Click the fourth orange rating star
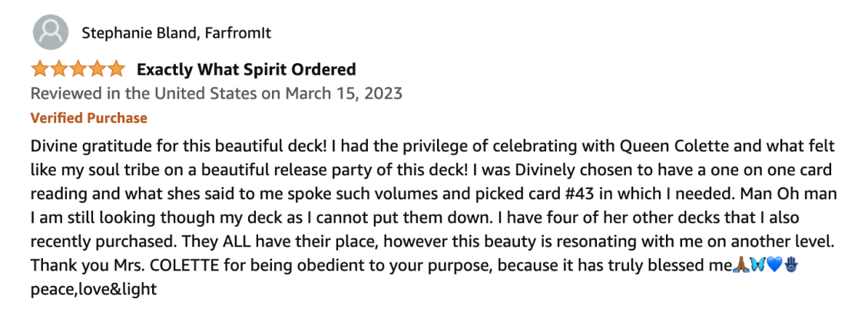 [x=97, y=69]
